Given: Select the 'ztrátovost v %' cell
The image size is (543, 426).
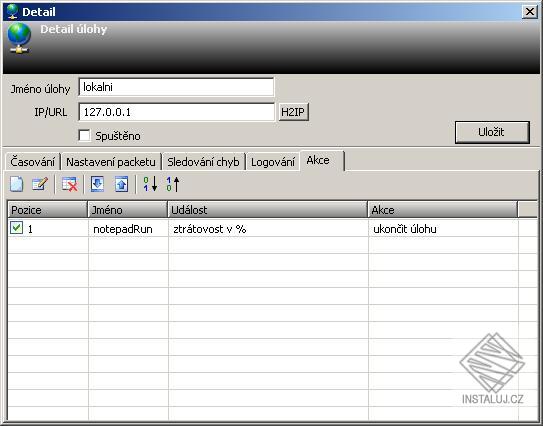Looking at the screenshot, I should (x=268, y=229).
